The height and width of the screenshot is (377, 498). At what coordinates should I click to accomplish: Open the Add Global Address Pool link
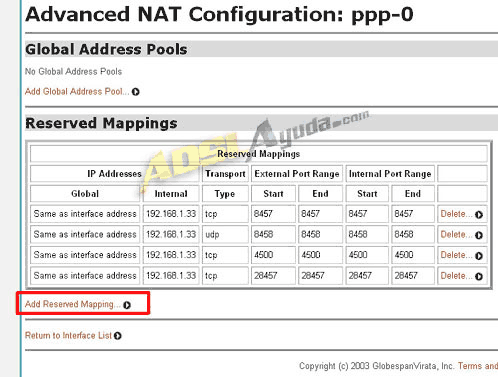(x=77, y=91)
